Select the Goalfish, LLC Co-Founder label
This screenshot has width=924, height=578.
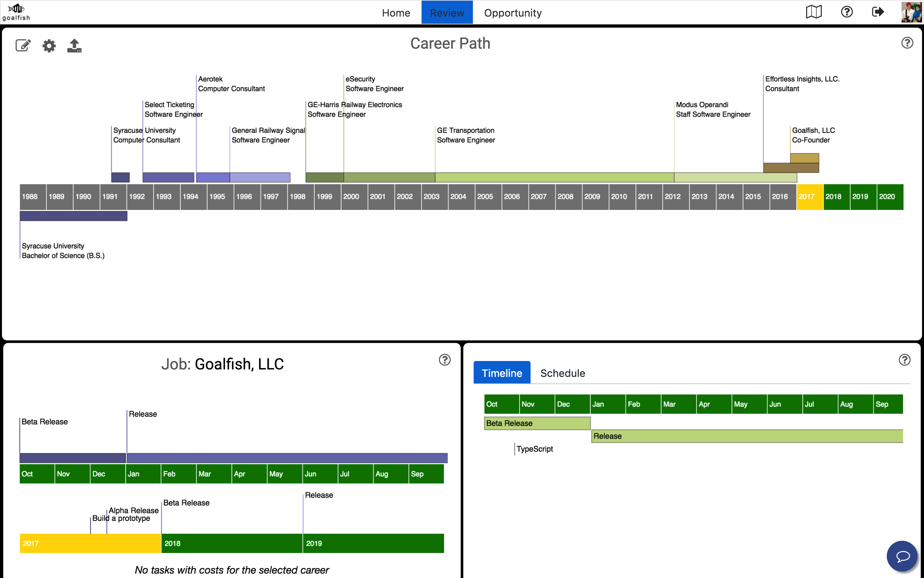coord(813,135)
